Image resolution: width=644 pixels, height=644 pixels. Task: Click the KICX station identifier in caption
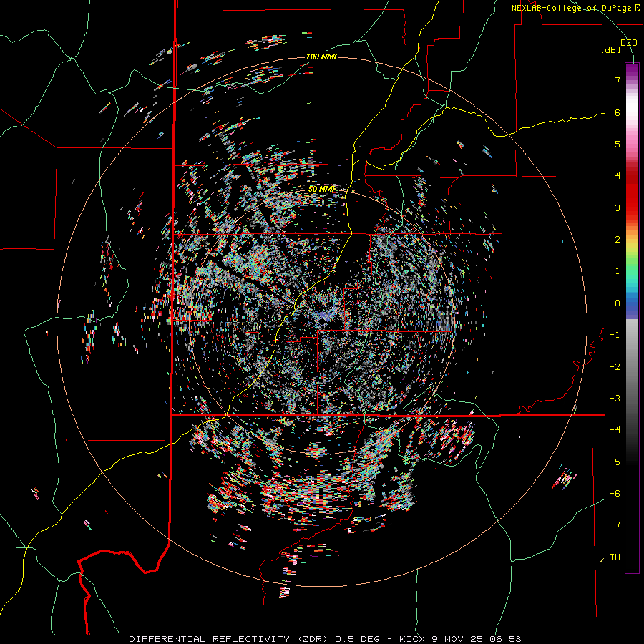click(413, 639)
